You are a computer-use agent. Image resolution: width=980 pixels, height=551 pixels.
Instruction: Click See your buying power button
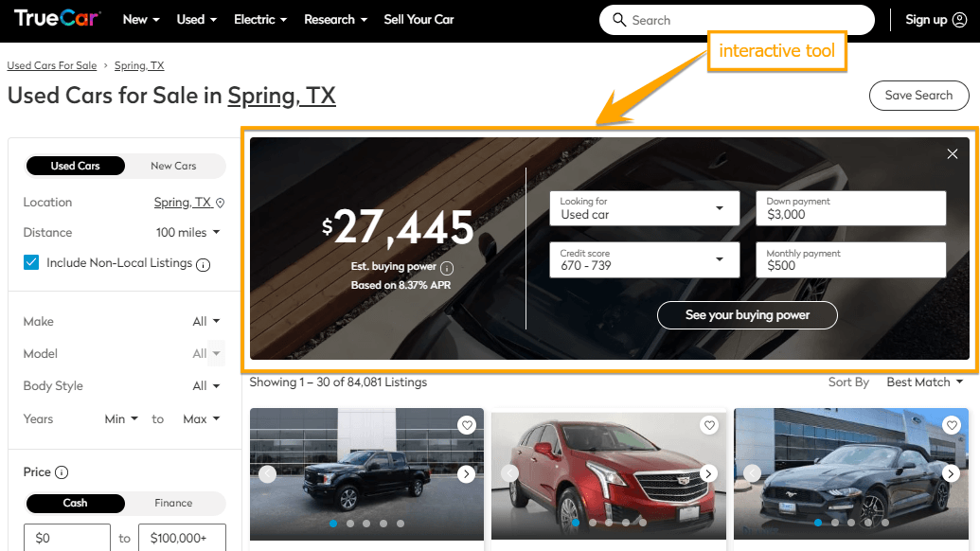pyautogui.click(x=747, y=315)
